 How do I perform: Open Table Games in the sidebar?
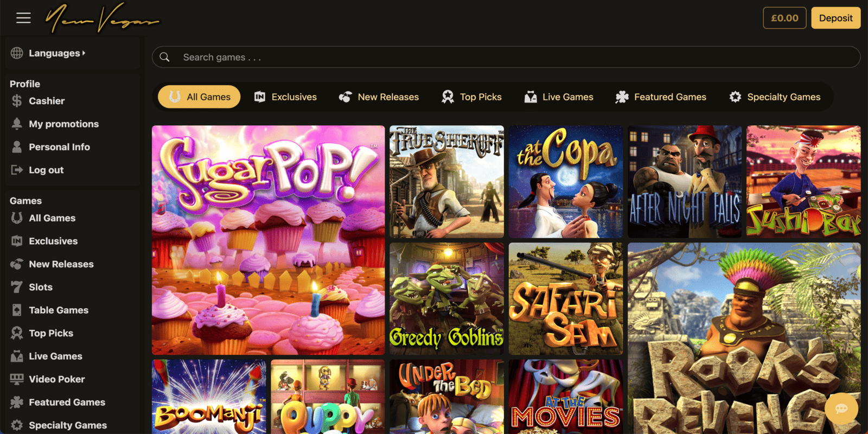point(59,310)
